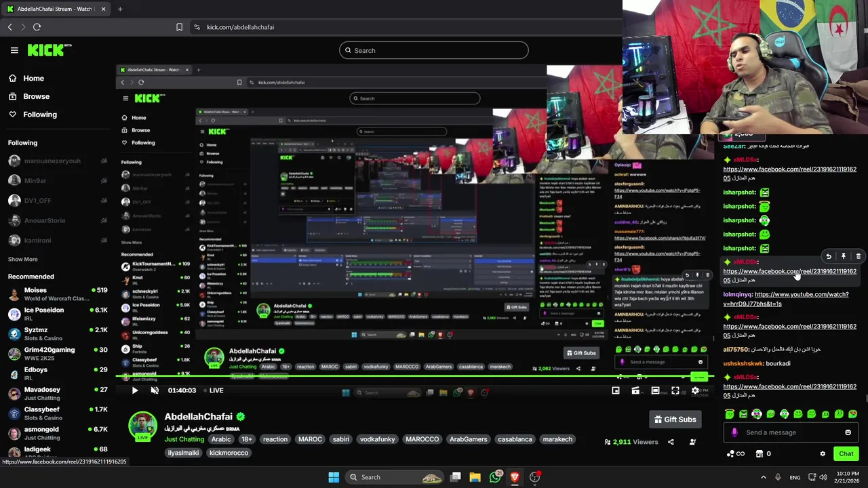868x488 pixels.
Task: Click the AbdellahChafai streamer avatar
Action: pyautogui.click(x=142, y=425)
